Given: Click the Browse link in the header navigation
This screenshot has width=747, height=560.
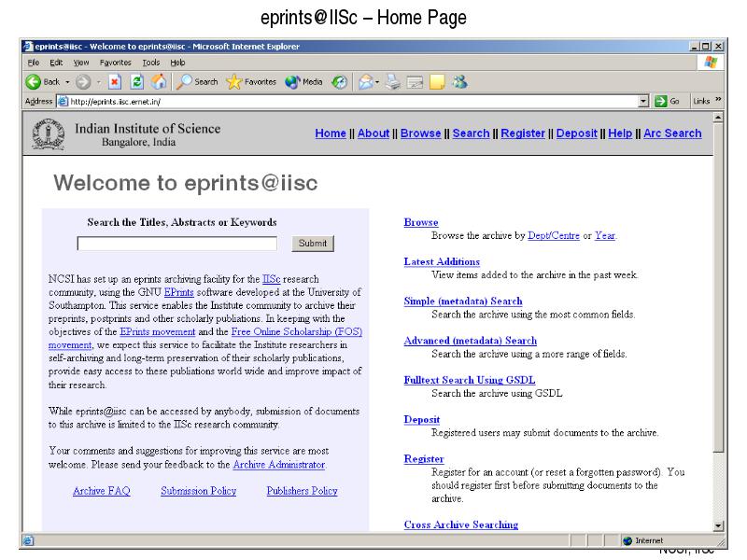Looking at the screenshot, I should (421, 133).
